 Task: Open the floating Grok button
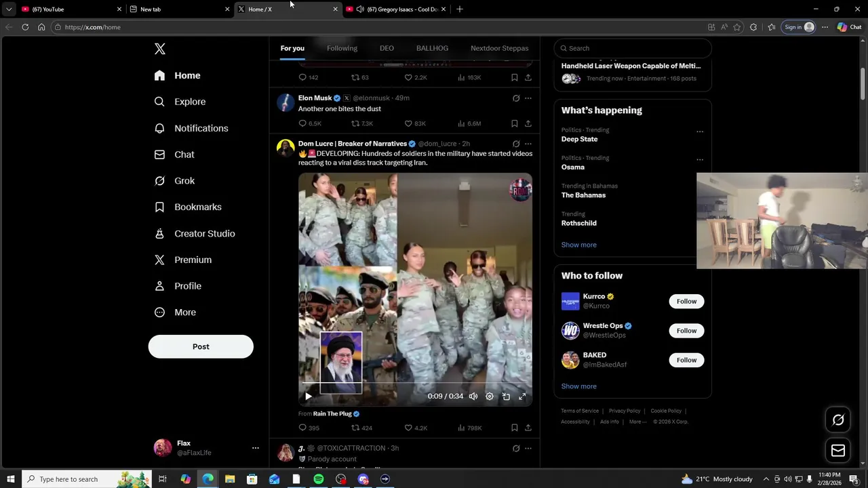(x=838, y=420)
